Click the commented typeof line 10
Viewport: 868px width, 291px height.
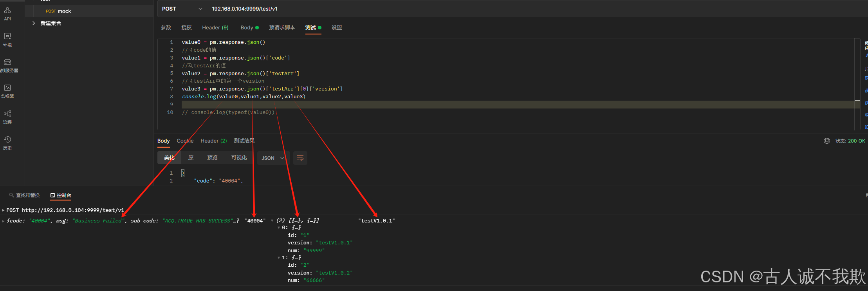pyautogui.click(x=228, y=112)
